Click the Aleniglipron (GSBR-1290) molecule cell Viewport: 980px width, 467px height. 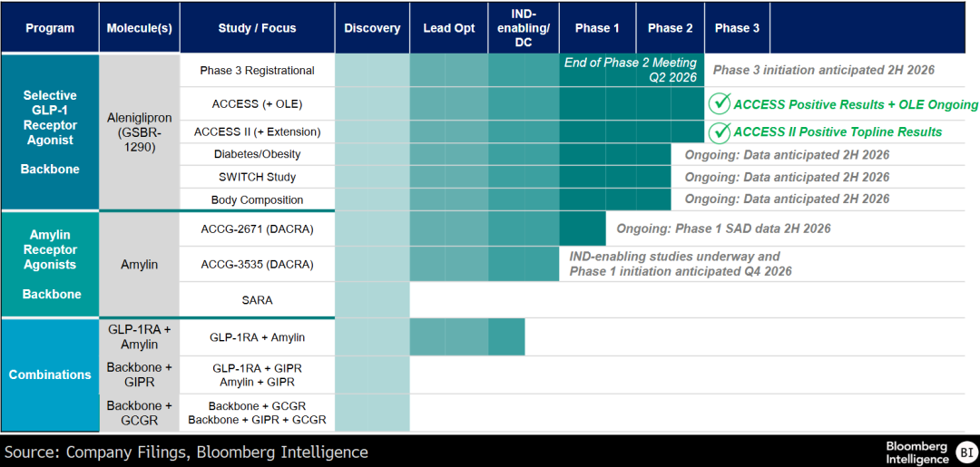139,131
